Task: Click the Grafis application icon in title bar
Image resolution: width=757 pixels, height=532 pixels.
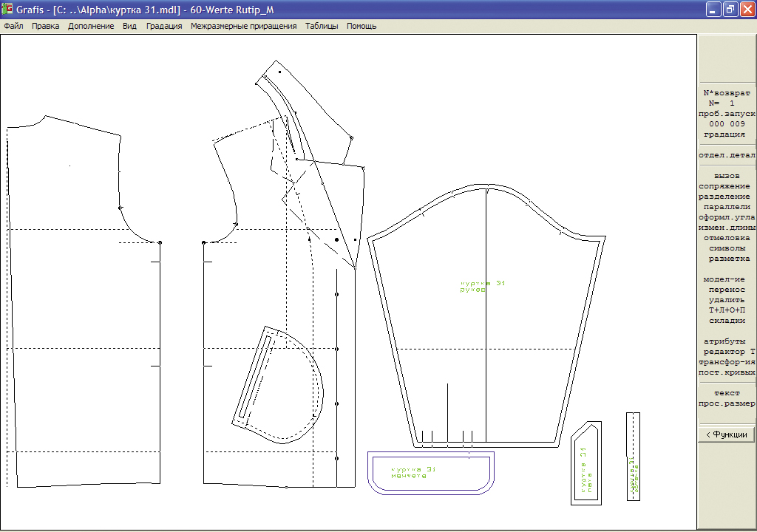Action: coord(8,10)
